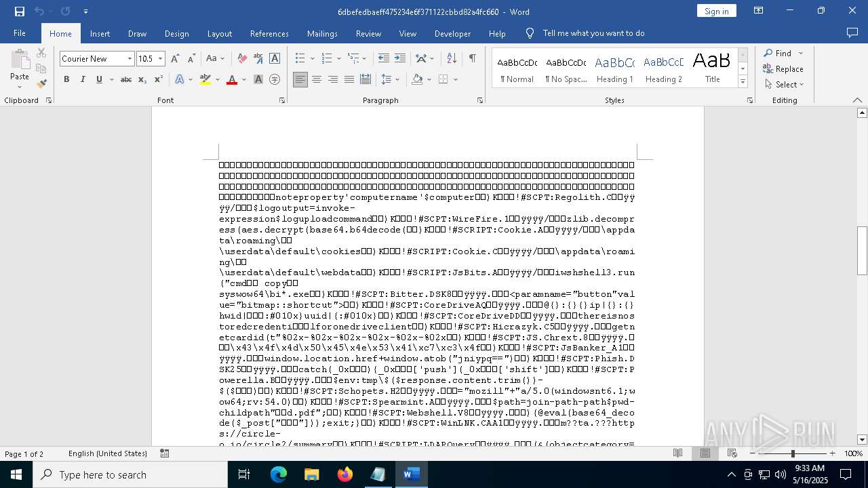Apply yellow text highlight color
The width and height of the screenshot is (868, 488).
pos(205,79)
